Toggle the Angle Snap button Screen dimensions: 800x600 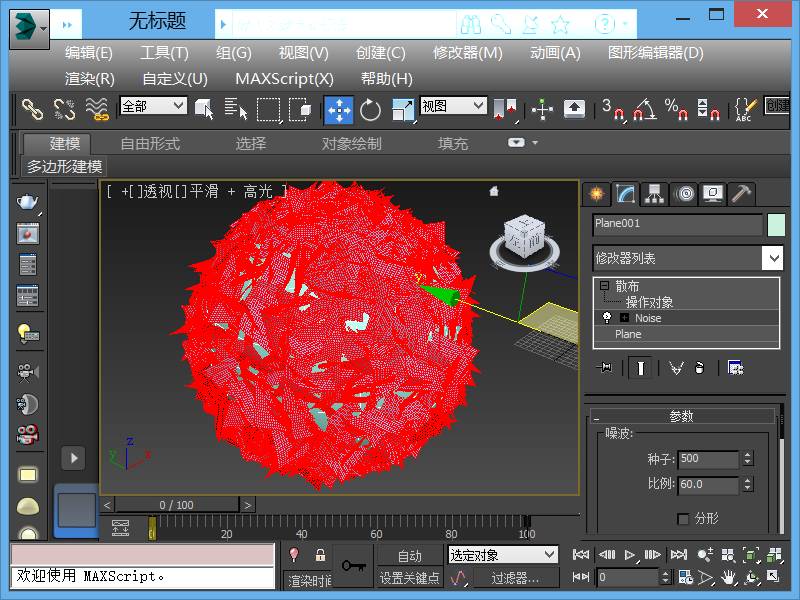pos(644,109)
